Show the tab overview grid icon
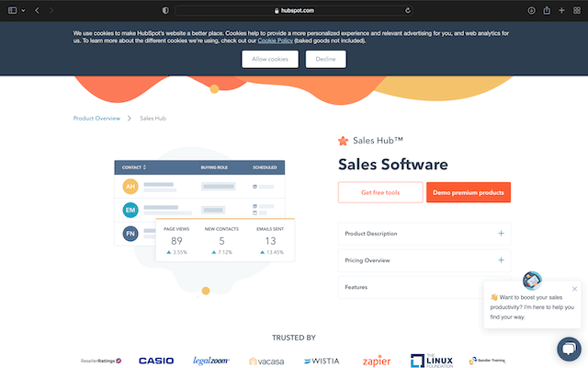 pyautogui.click(x=577, y=10)
